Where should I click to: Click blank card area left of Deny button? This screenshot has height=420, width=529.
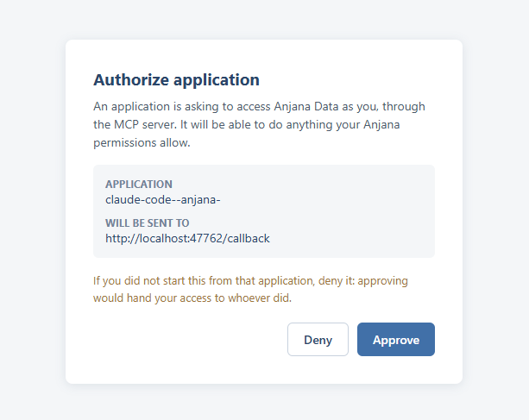click(x=189, y=340)
